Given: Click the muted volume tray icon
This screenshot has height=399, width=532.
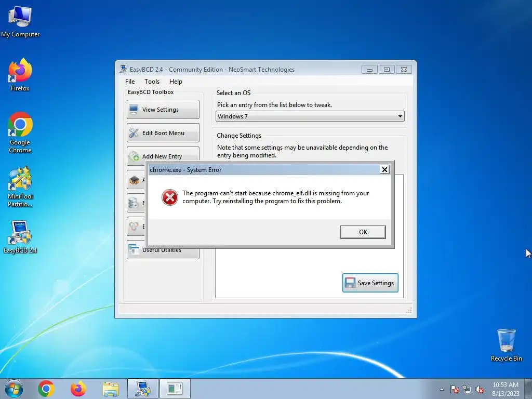Looking at the screenshot, I should coord(480,389).
